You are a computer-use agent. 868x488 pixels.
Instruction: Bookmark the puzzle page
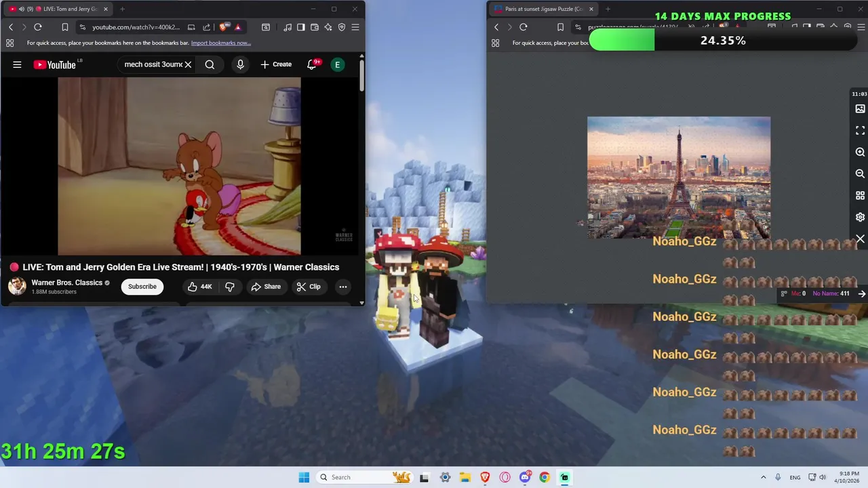(x=560, y=27)
